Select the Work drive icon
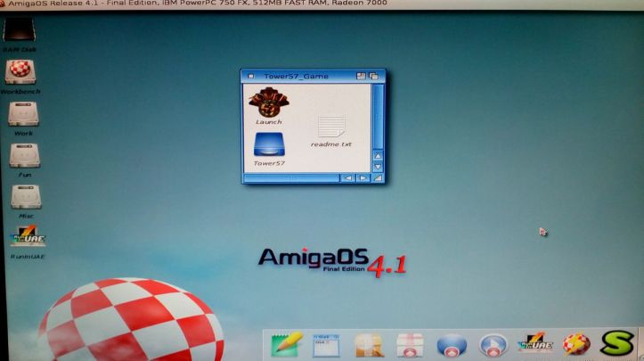The height and width of the screenshot is (361, 644). [x=22, y=115]
